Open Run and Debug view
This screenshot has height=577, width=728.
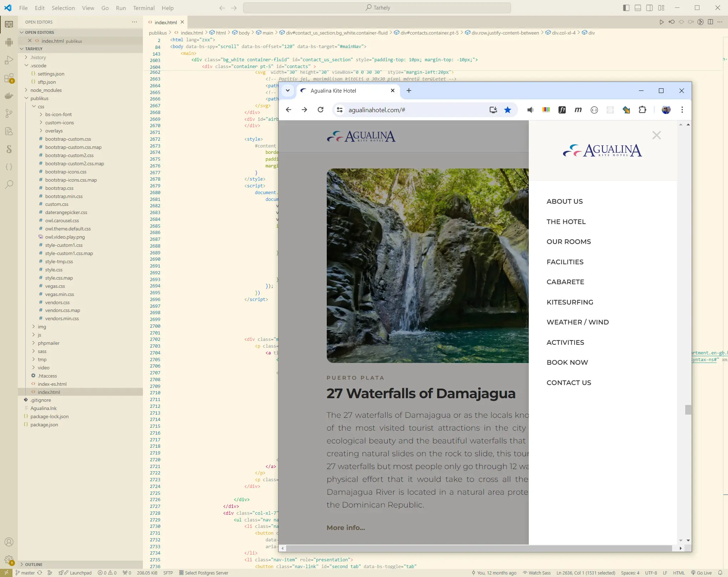[x=9, y=60]
